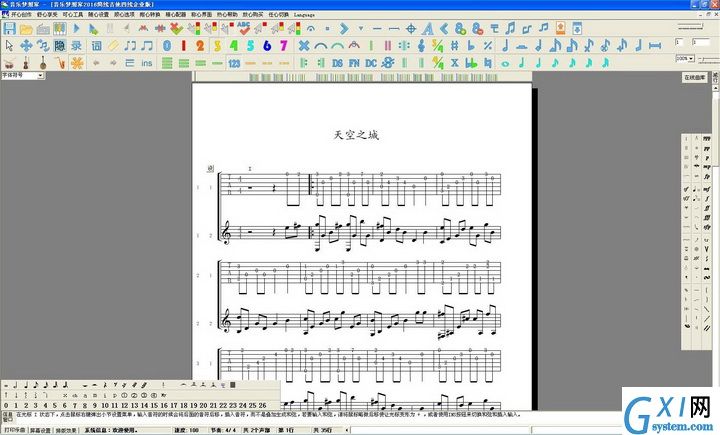Open the 随心设置 menu

click(x=98, y=15)
